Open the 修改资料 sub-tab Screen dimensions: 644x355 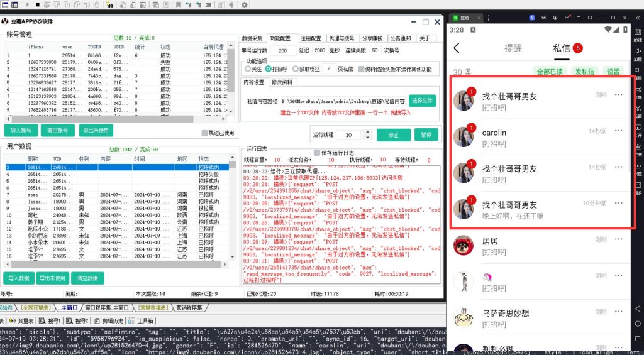pyautogui.click(x=281, y=82)
